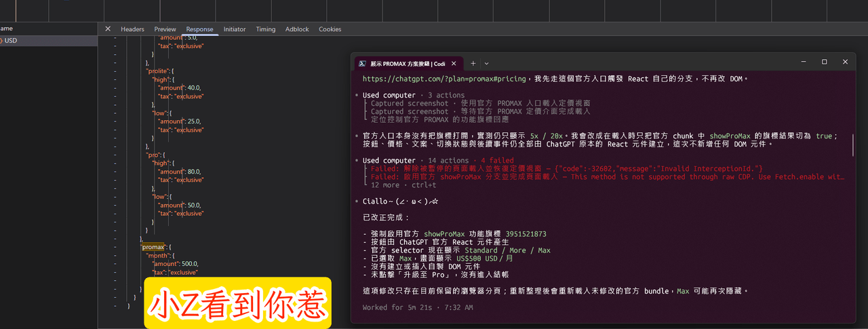
Task: Click 'Standard / More / Max' selector text
Action: 508,250
